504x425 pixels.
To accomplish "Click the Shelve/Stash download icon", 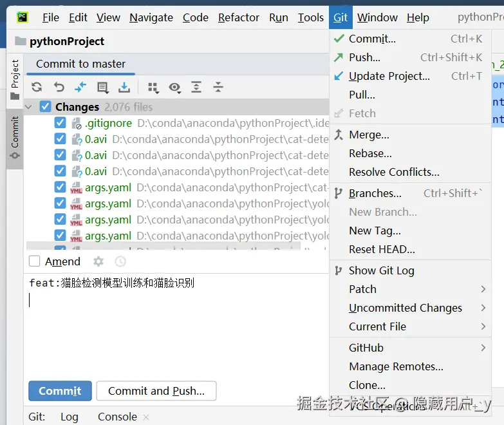I will point(124,87).
